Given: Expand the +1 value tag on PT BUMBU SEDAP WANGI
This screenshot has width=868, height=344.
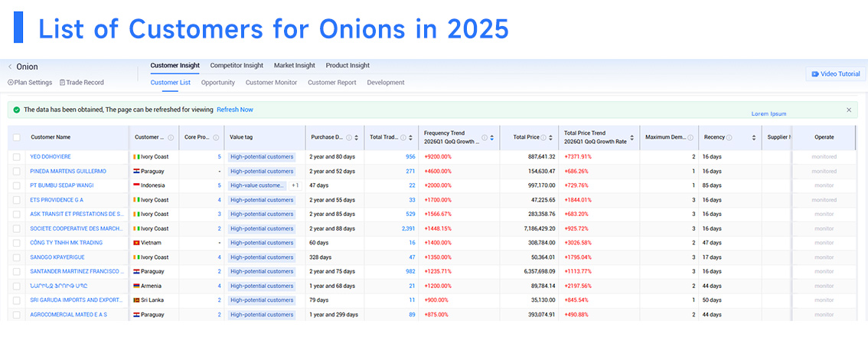Looking at the screenshot, I should (x=295, y=185).
